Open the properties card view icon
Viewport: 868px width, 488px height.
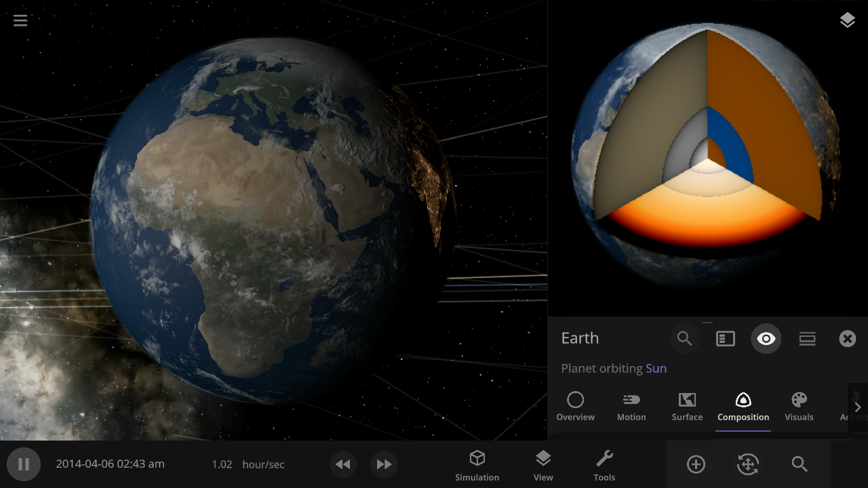point(725,338)
